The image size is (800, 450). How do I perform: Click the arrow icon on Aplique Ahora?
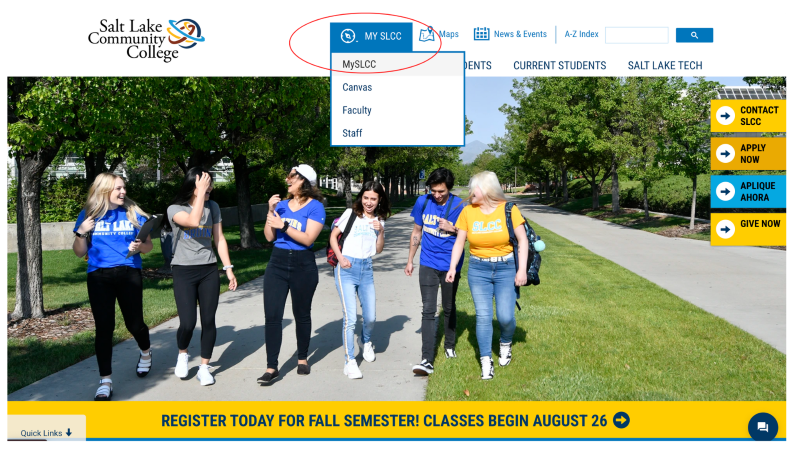tap(725, 191)
